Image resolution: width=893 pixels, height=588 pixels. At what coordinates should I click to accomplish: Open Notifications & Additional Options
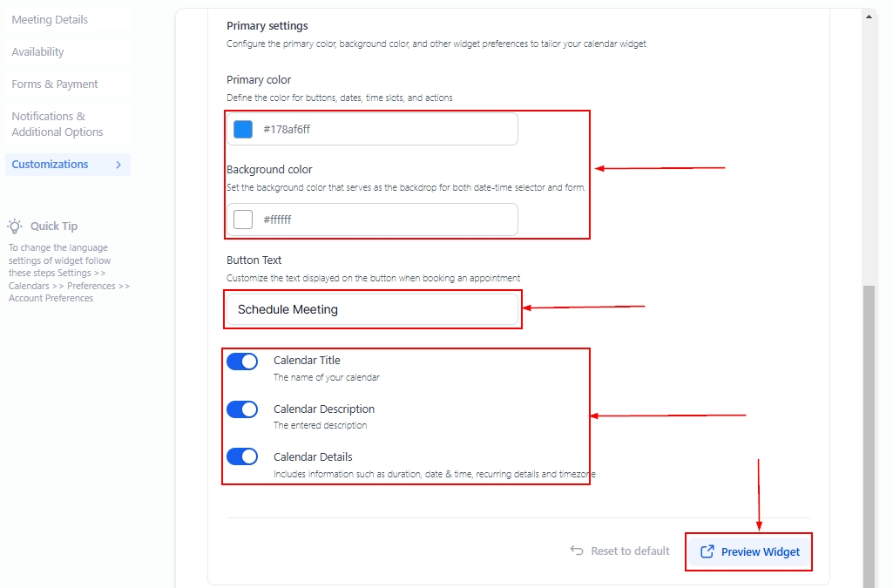58,124
